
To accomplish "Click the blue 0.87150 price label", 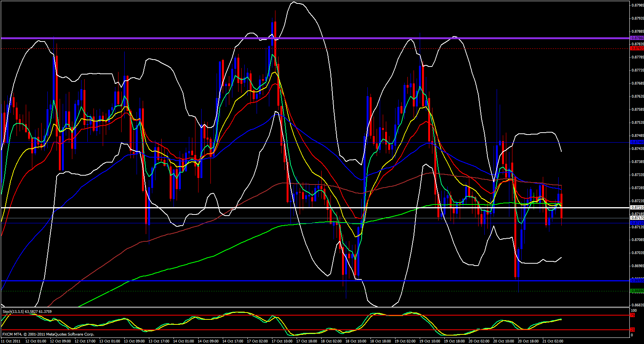I will pyautogui.click(x=637, y=223).
